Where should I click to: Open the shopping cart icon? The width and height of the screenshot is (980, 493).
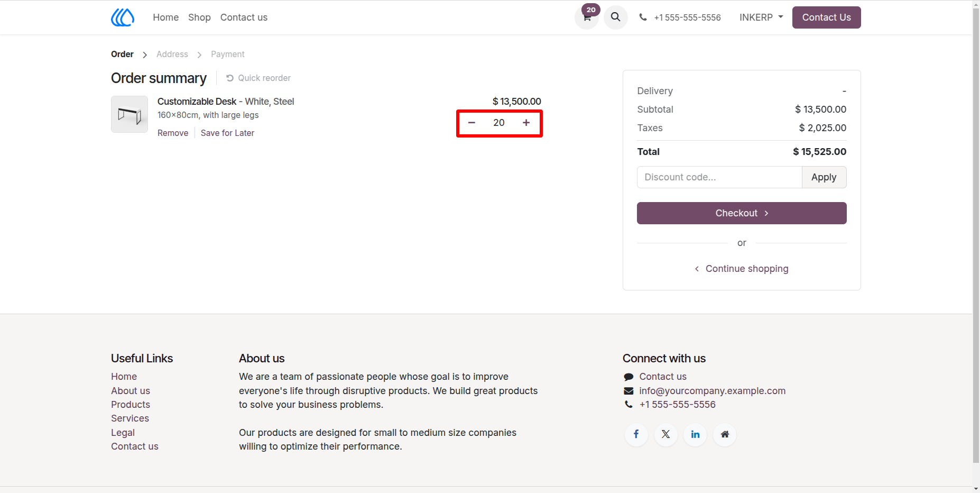587,17
